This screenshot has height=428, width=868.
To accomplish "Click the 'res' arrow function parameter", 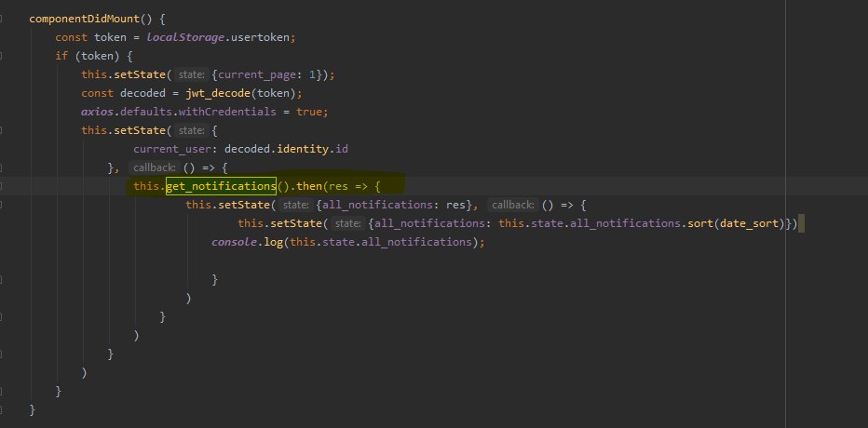I will pos(338,186).
